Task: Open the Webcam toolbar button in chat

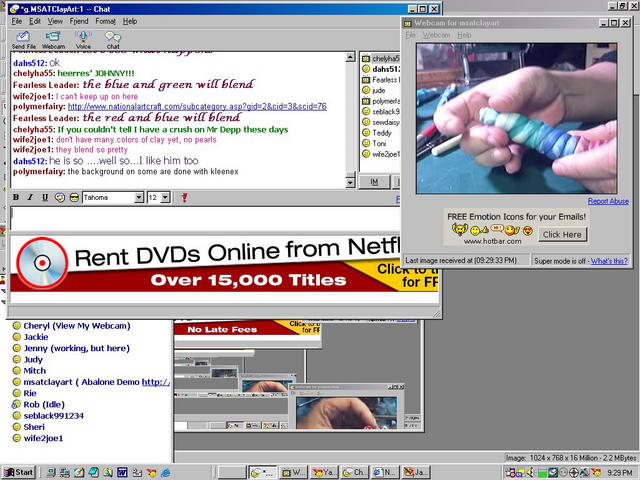Action: point(53,40)
